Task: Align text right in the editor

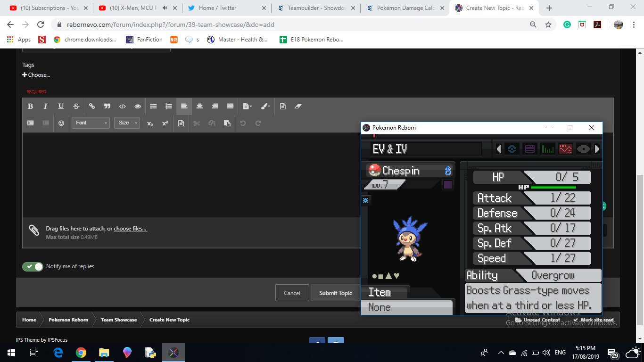Action: click(x=215, y=107)
